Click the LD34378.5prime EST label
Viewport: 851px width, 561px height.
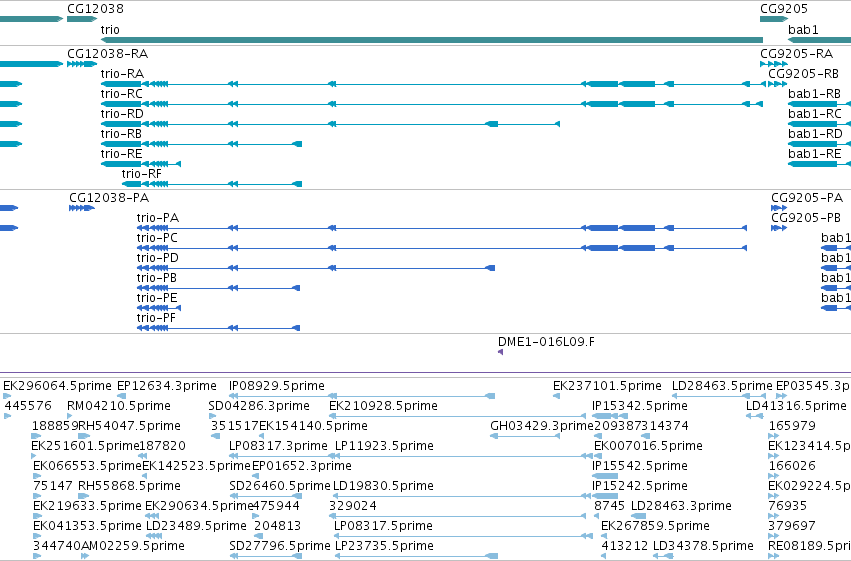click(703, 547)
